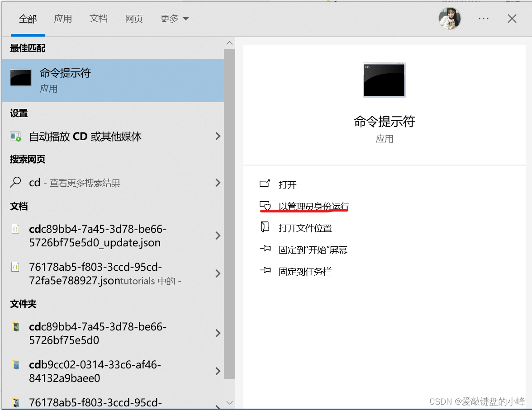This screenshot has height=410, width=532.
Task: Open the three-dot options menu
Action: [484, 19]
